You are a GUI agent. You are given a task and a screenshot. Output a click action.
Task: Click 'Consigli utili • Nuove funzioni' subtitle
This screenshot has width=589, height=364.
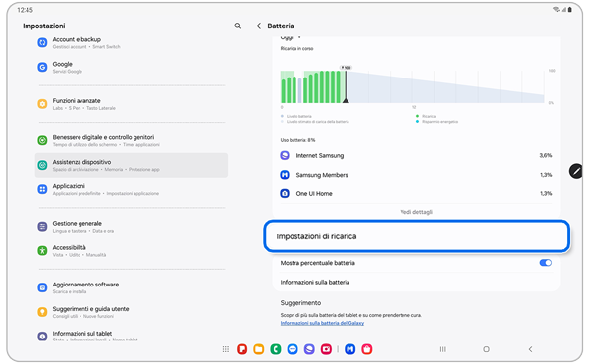(x=83, y=316)
